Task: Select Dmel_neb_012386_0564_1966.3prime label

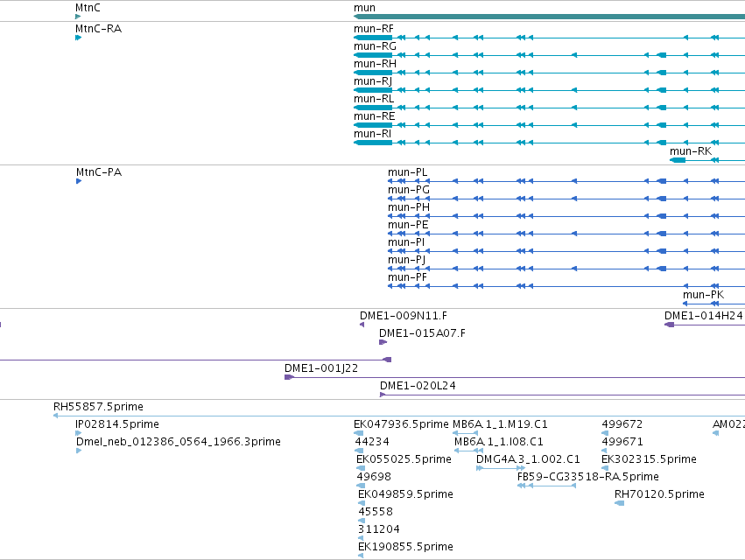Action: pos(179,442)
